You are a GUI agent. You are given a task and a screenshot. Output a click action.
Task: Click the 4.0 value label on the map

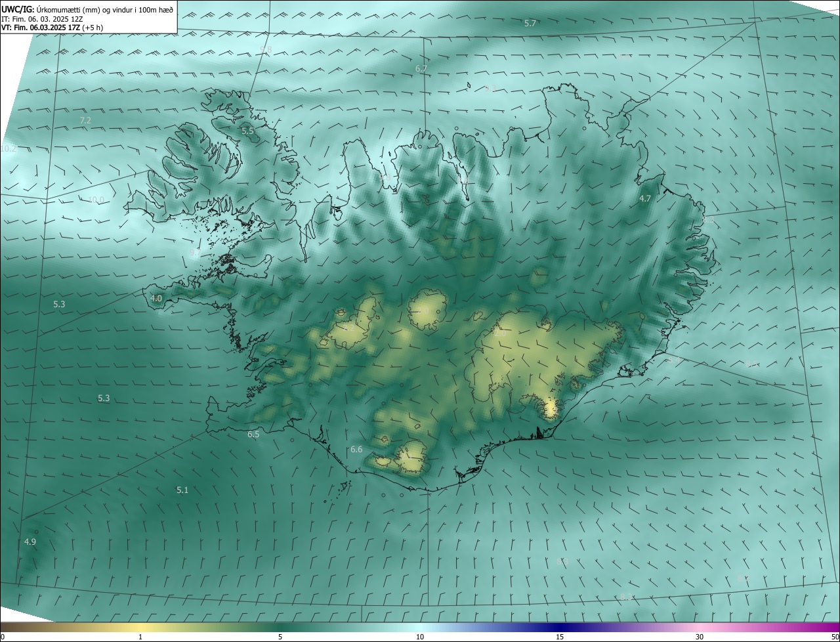156,298
